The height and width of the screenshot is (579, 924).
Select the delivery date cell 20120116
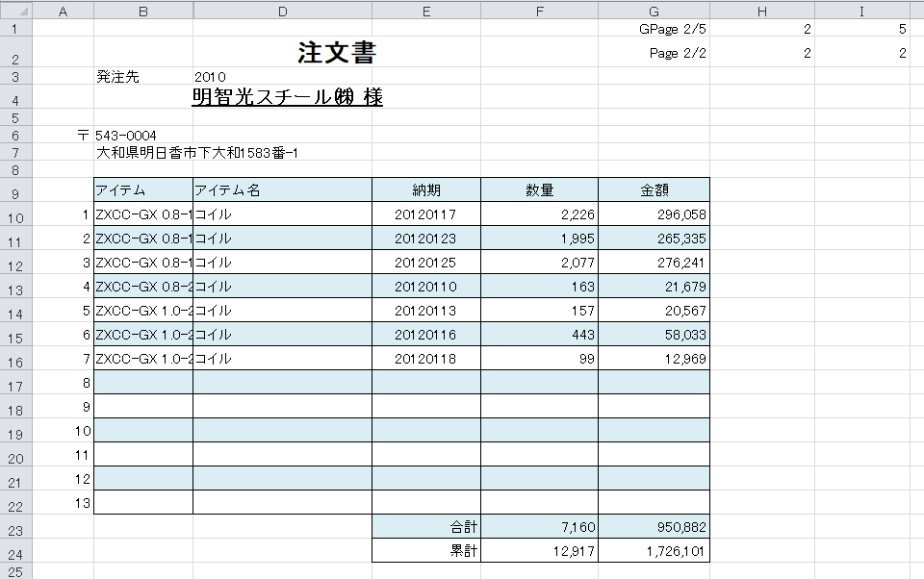[426, 334]
